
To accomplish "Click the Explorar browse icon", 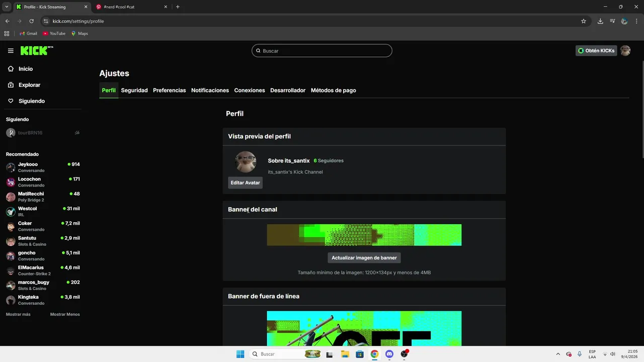I will coord(11,85).
